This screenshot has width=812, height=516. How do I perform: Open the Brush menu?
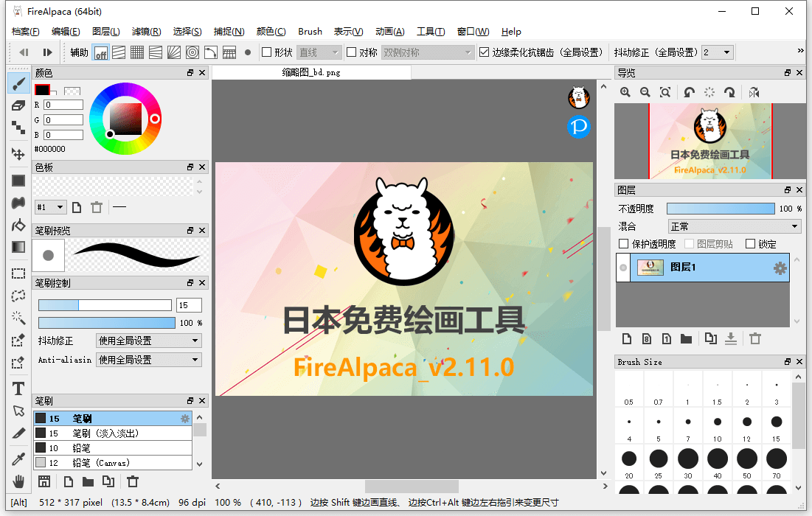click(310, 32)
